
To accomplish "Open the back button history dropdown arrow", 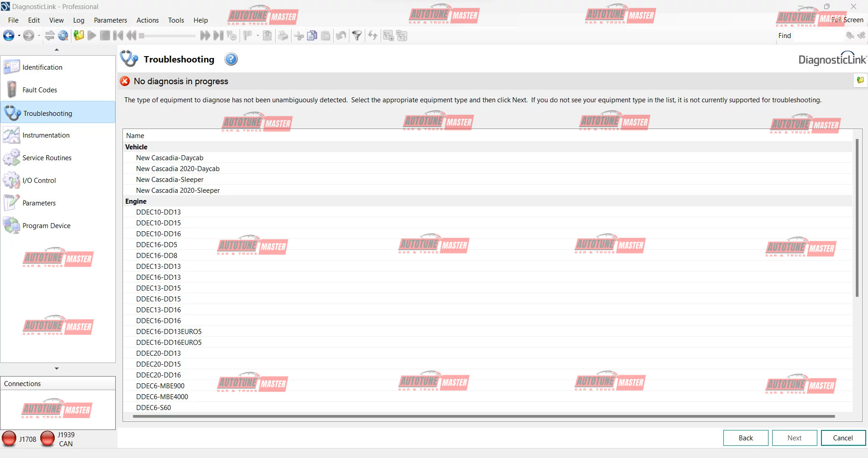I will (19, 36).
